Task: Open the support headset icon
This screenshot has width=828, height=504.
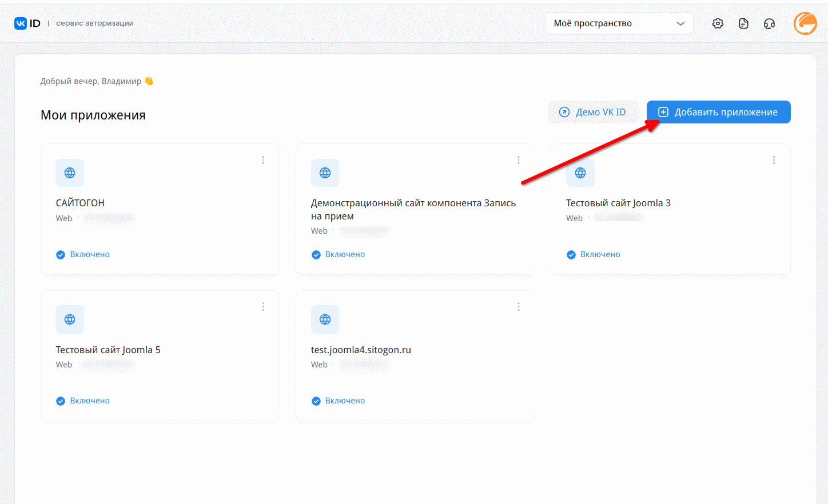Action: point(769,23)
